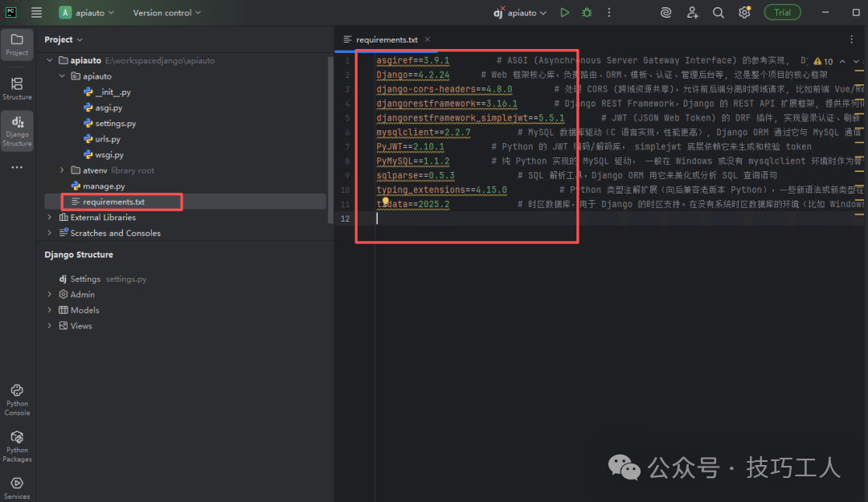Expand Models in Django Structure panel
The width and height of the screenshot is (868, 502).
pos(50,309)
